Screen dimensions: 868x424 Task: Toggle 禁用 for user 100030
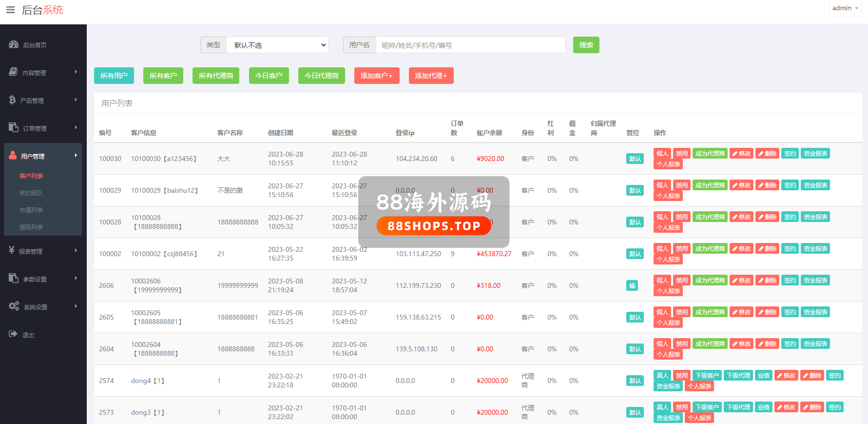pos(681,154)
